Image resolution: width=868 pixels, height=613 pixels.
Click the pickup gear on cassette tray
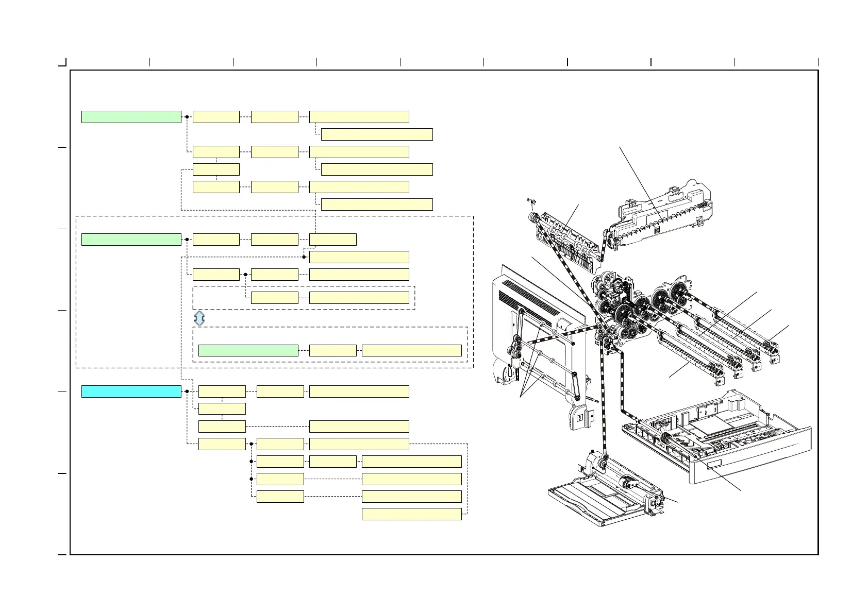[665, 439]
